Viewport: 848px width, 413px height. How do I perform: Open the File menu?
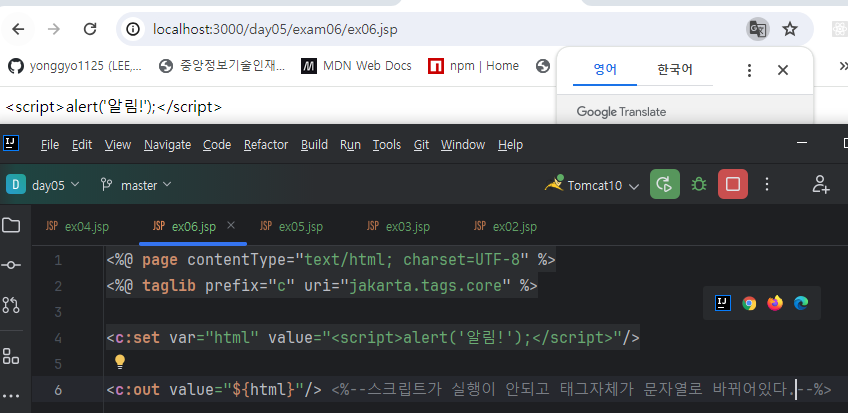[50, 145]
